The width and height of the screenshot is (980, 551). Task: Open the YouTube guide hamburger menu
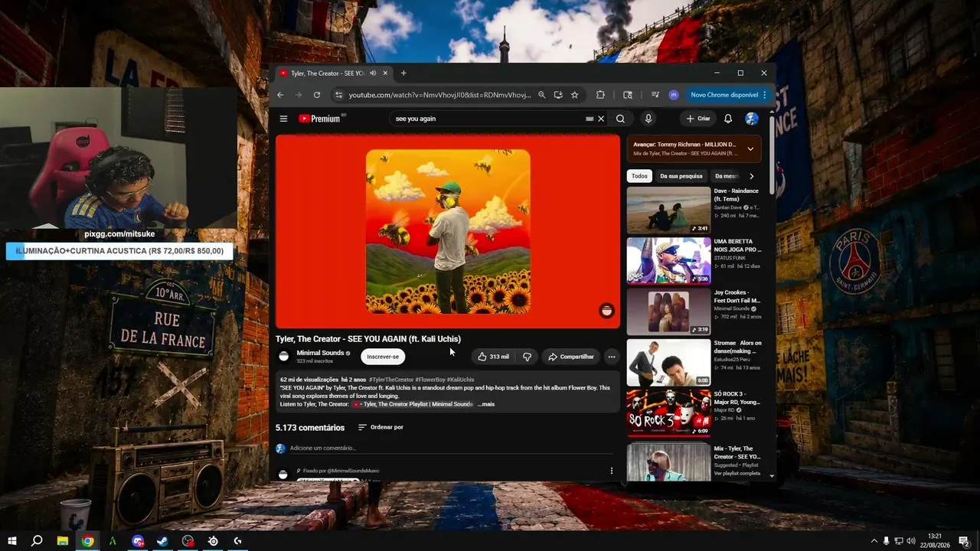pyautogui.click(x=283, y=119)
